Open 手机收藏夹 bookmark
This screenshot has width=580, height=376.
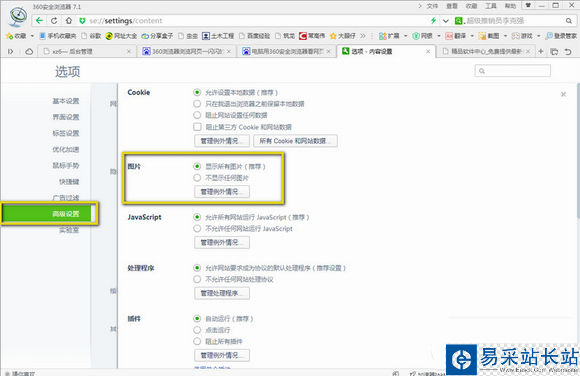coord(57,36)
